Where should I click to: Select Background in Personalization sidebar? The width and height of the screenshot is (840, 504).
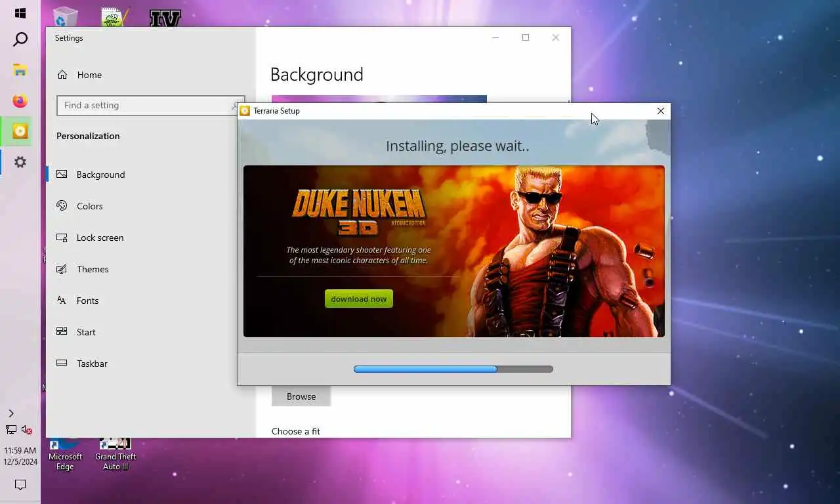coord(100,175)
